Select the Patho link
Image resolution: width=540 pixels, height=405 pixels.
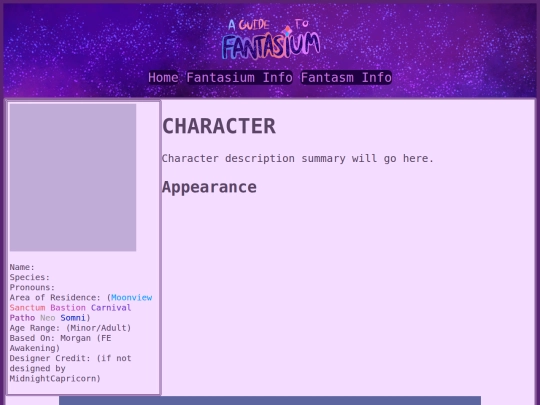point(22,318)
